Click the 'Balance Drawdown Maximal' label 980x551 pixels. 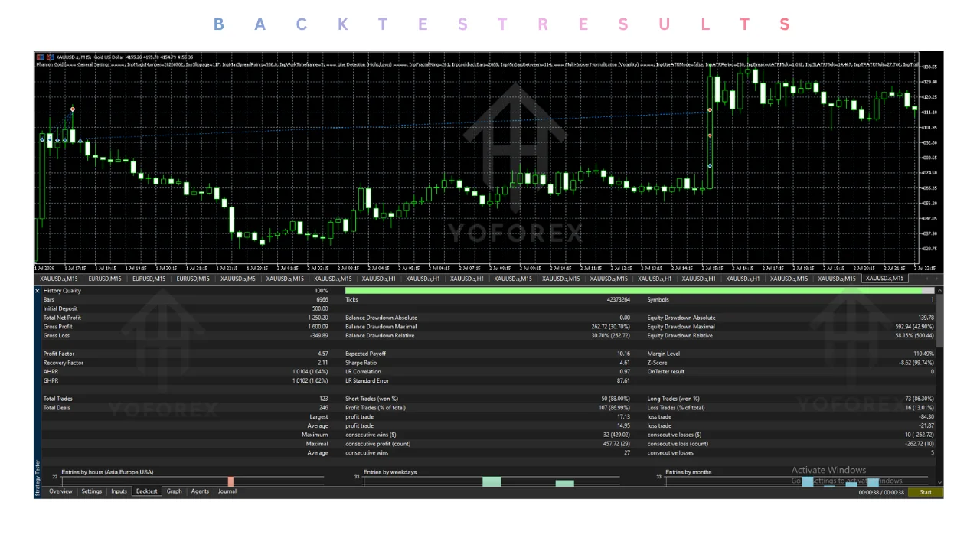pos(381,327)
